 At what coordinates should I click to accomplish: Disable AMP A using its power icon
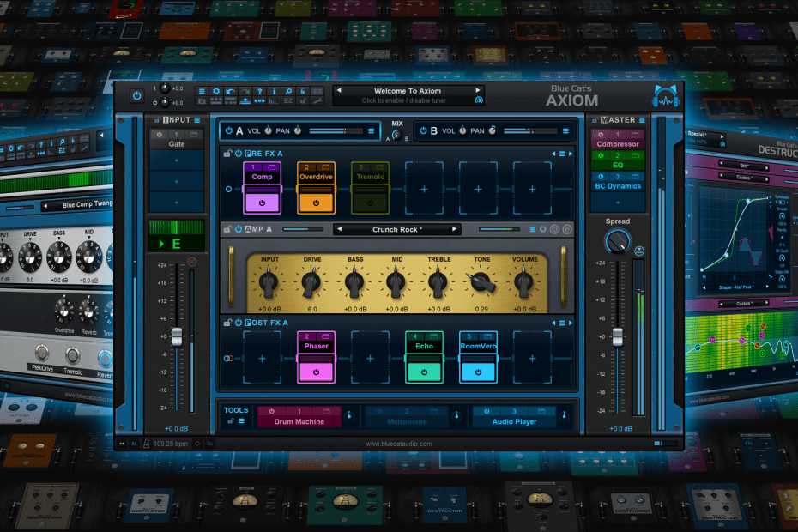click(237, 229)
